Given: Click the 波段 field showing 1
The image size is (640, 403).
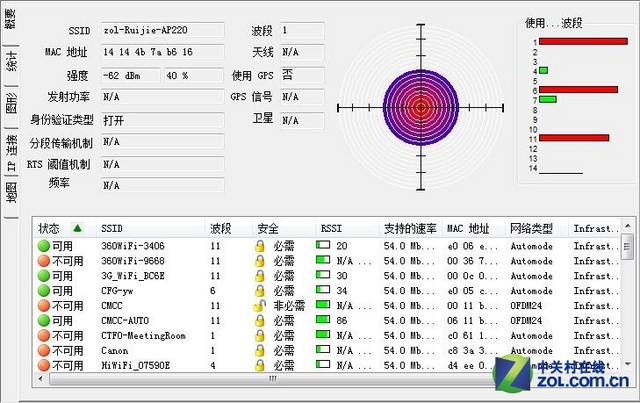Looking at the screenshot, I should (x=302, y=30).
